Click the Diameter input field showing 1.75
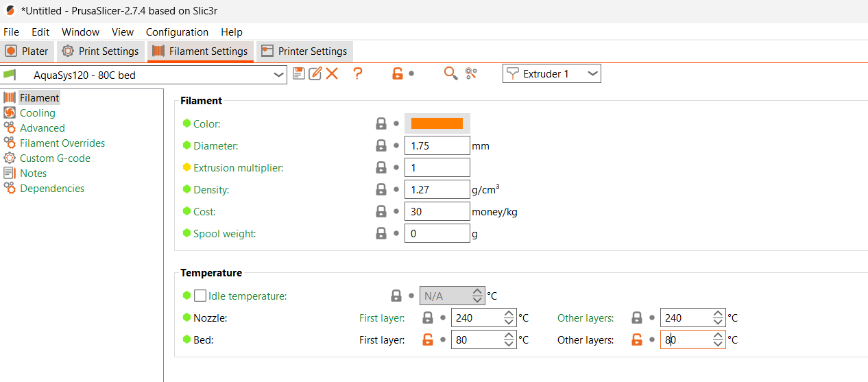This screenshot has width=868, height=382. point(437,145)
